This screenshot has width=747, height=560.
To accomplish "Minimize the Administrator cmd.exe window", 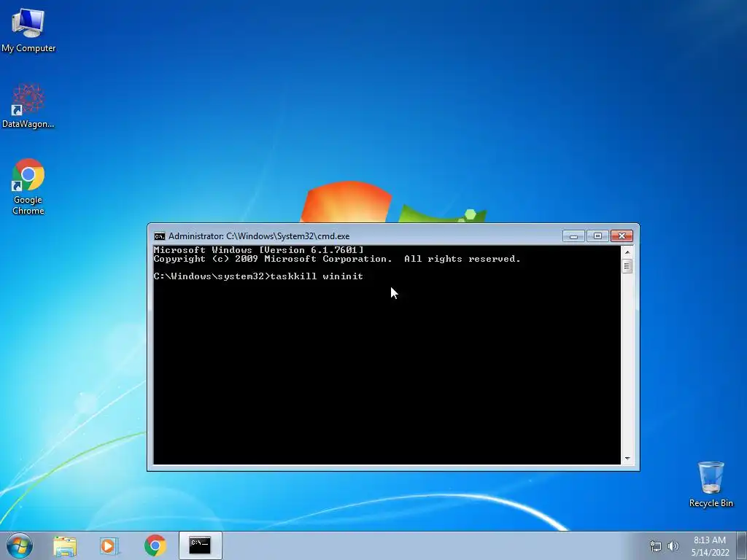I will (x=573, y=236).
